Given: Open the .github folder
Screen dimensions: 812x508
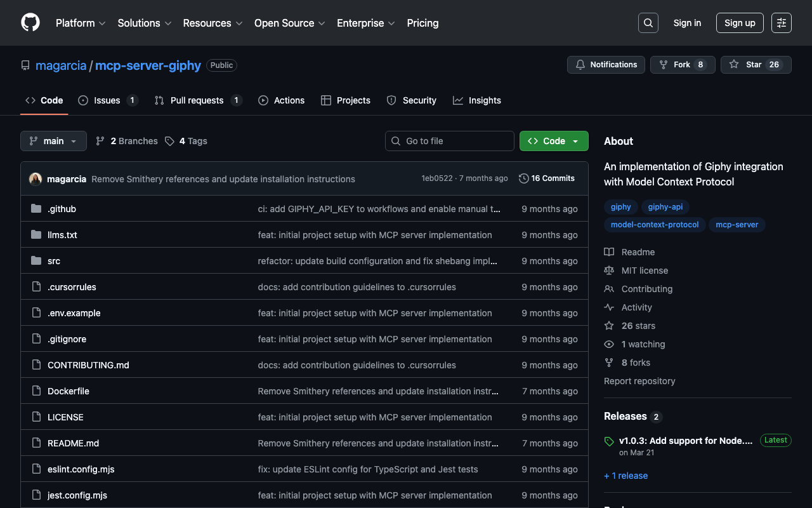Looking at the screenshot, I should [62, 209].
